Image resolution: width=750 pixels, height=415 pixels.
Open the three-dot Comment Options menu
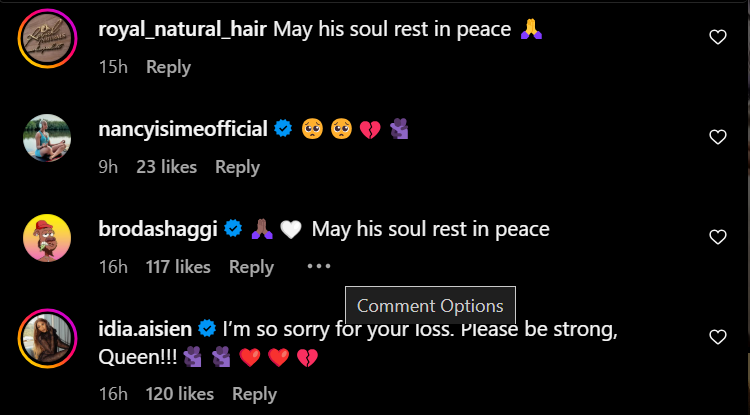click(319, 267)
